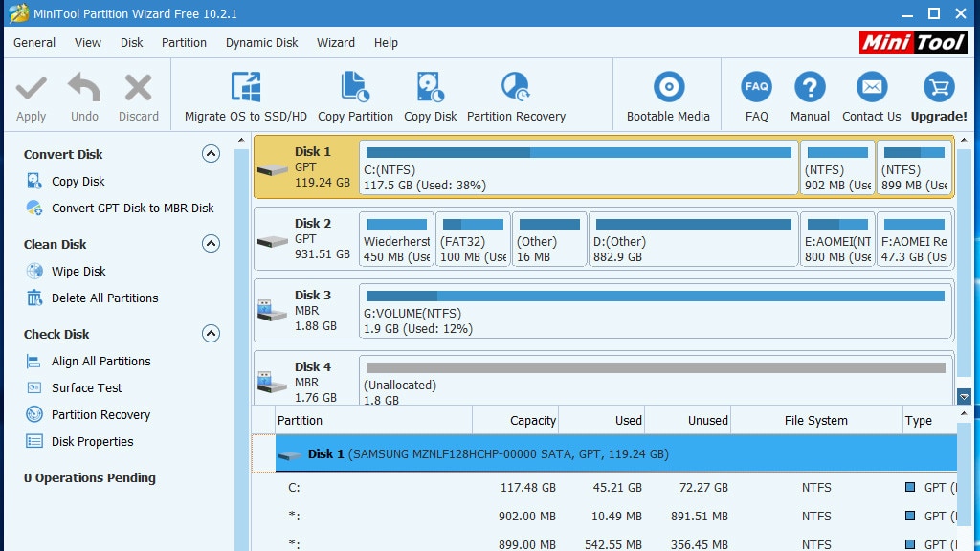Select the FAT32 100 MB partition block
This screenshot has width=980, height=551.
(x=473, y=239)
